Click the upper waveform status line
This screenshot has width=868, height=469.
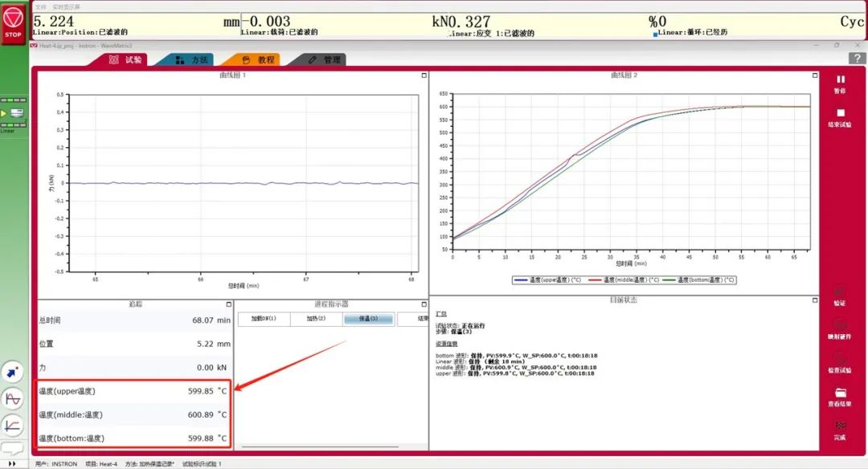point(515,373)
